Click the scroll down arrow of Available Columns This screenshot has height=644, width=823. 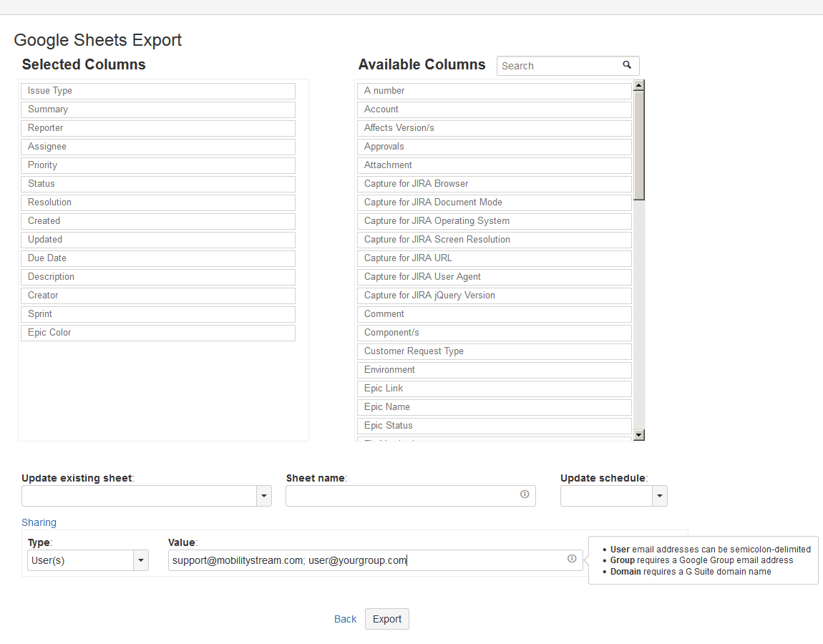click(x=639, y=434)
